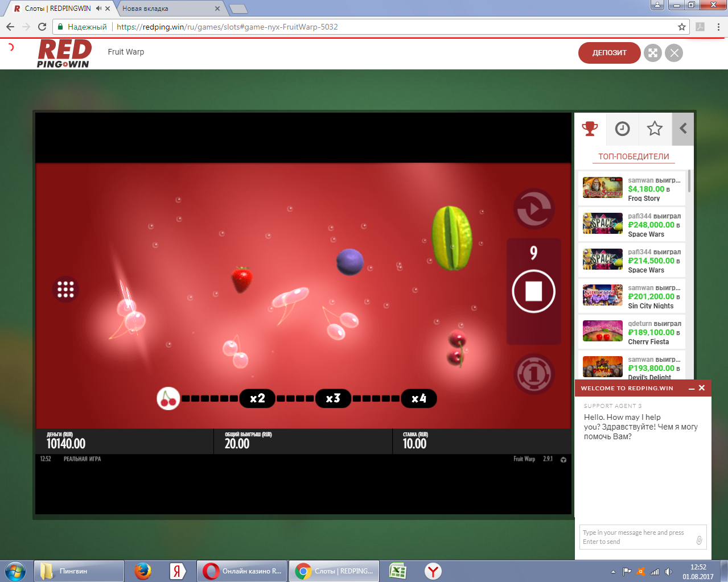728x582 pixels.
Task: Bookmark page with star icon
Action: [x=682, y=27]
